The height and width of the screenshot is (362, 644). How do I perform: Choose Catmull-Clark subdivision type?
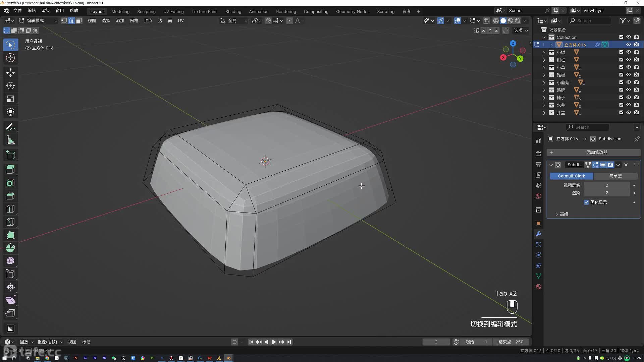tap(571, 176)
